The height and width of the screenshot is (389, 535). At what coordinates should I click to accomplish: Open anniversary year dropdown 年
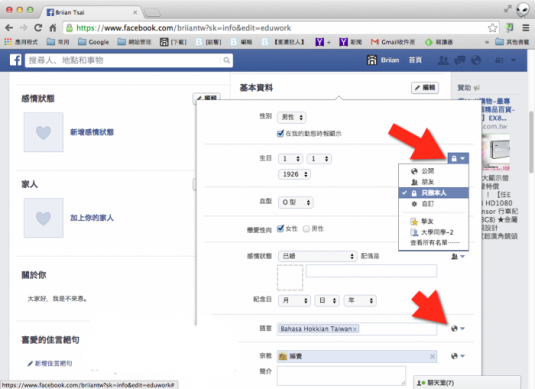pyautogui.click(x=360, y=301)
